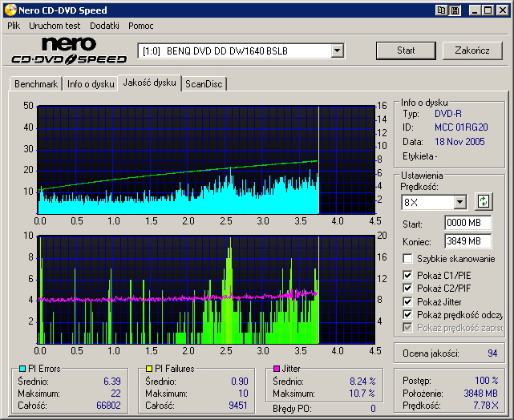Viewport: 514px width, 420px height.
Task: Click the Prędkość value 7.78X
Action: 486,406
